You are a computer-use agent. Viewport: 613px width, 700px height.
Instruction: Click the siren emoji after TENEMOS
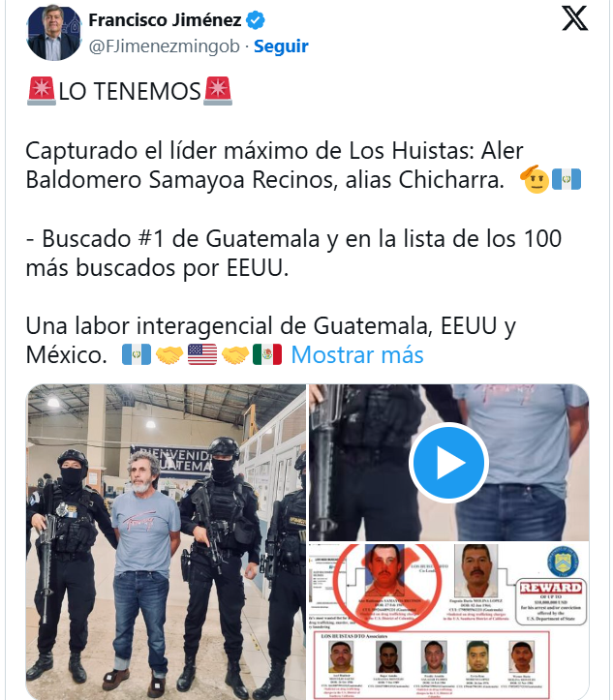pyautogui.click(x=218, y=91)
